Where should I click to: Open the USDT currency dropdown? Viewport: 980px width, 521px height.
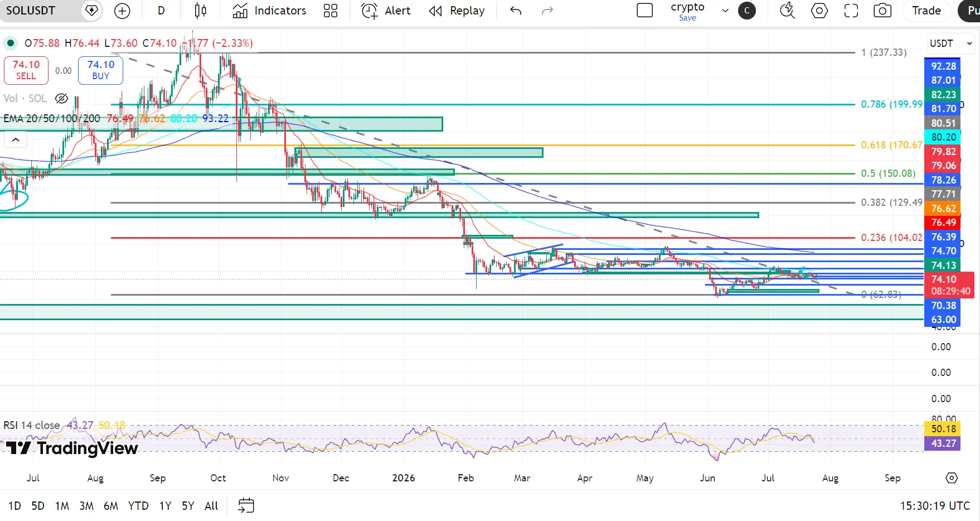pos(950,43)
